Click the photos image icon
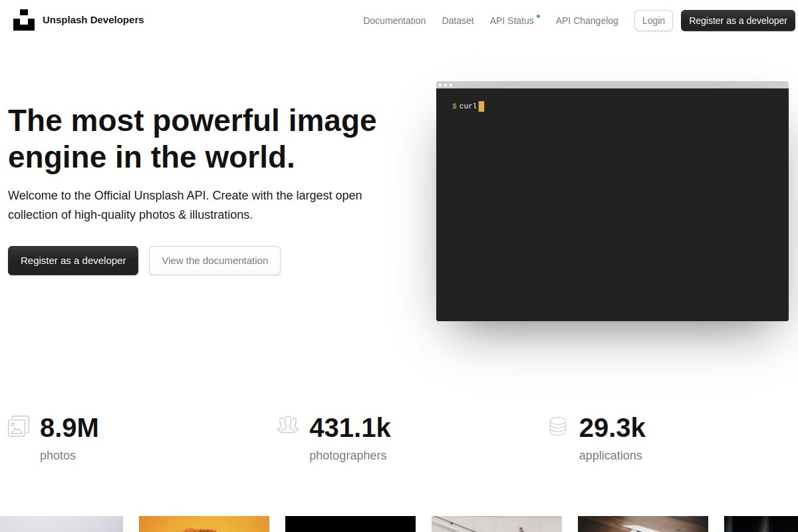 pyautogui.click(x=19, y=426)
